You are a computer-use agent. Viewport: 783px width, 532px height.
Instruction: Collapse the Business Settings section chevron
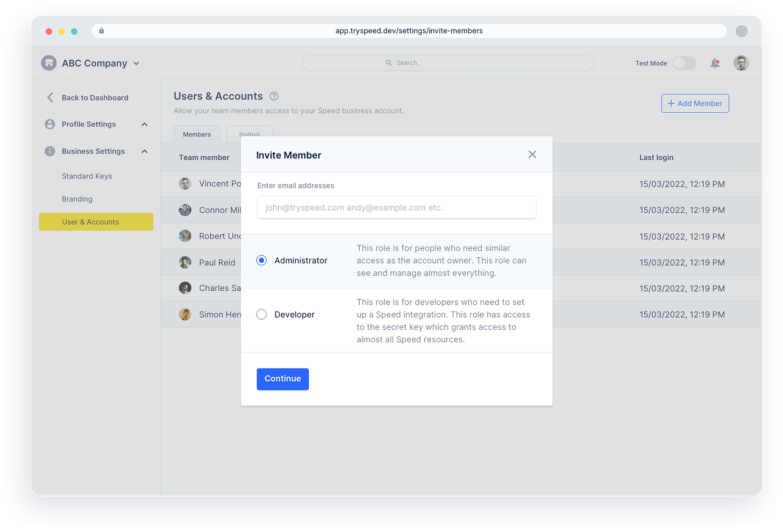(x=144, y=151)
